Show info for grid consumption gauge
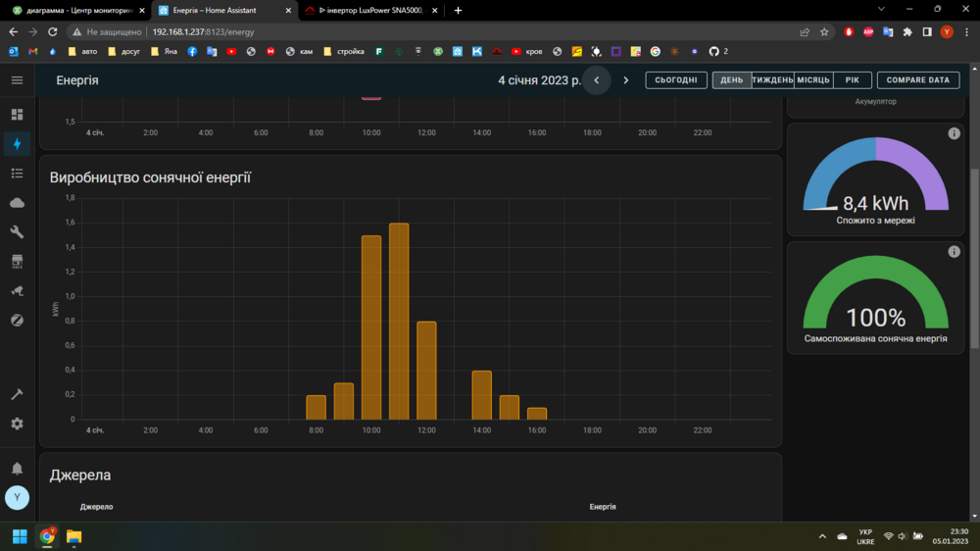Viewport: 980px width, 551px height. click(954, 133)
